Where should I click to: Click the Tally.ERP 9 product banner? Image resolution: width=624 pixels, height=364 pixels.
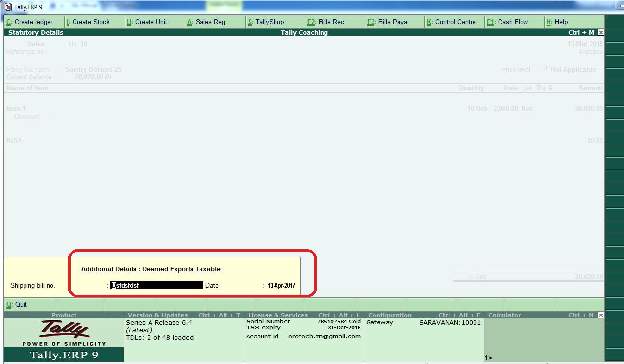(64, 355)
